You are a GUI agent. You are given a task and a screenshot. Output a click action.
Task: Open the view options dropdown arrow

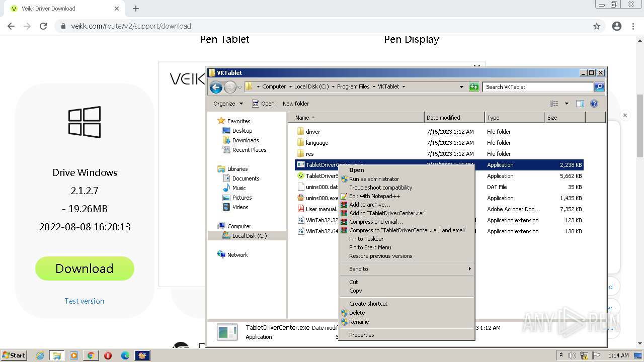[567, 104]
